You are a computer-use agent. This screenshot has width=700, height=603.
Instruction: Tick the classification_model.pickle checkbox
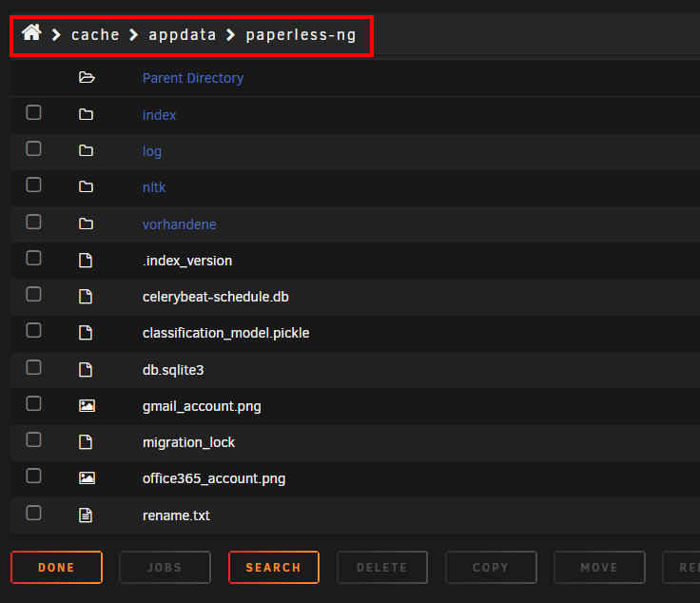(x=33, y=331)
